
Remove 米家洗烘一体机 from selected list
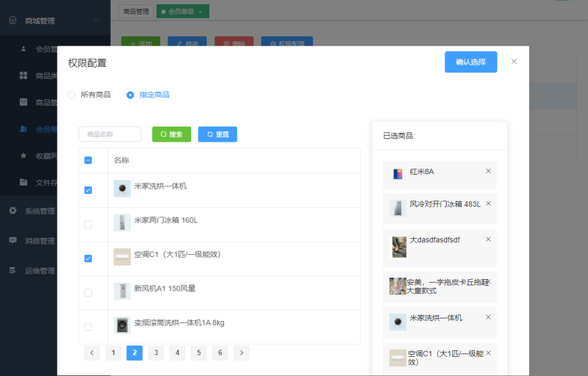pos(488,317)
